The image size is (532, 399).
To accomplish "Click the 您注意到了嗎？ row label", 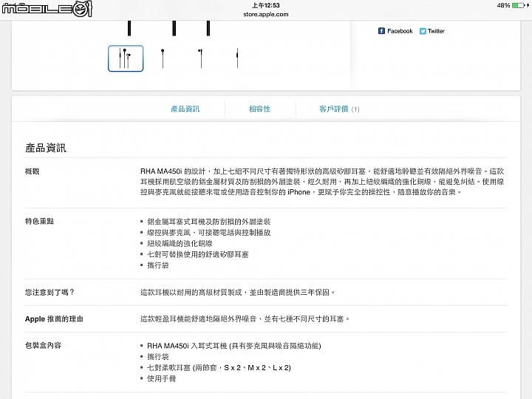I will click(50, 292).
